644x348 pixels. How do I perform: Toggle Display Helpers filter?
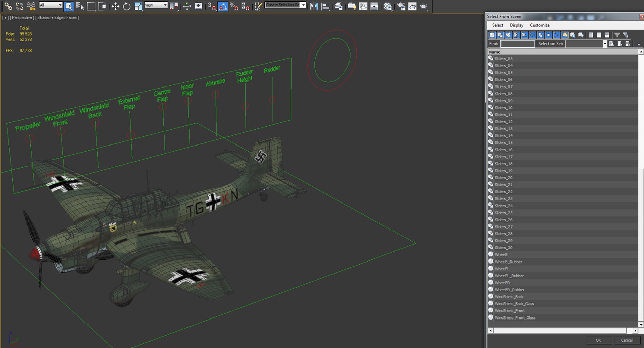click(524, 35)
